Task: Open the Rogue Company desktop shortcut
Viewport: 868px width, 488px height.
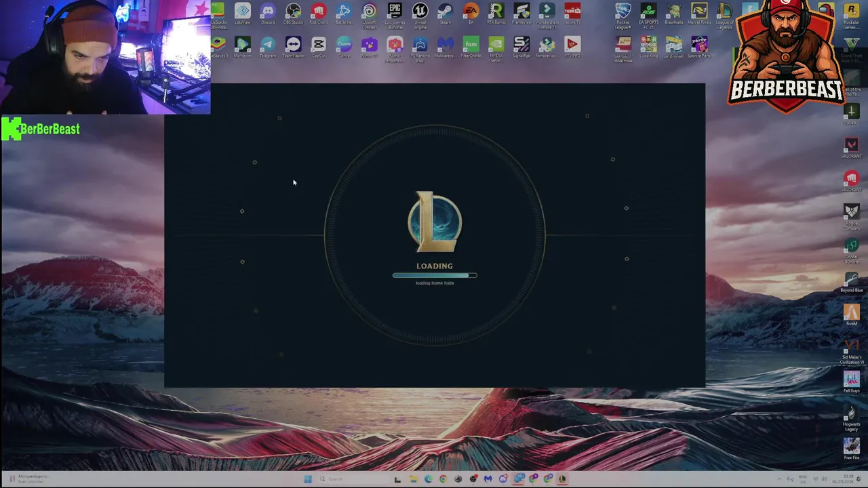Action: point(851,217)
